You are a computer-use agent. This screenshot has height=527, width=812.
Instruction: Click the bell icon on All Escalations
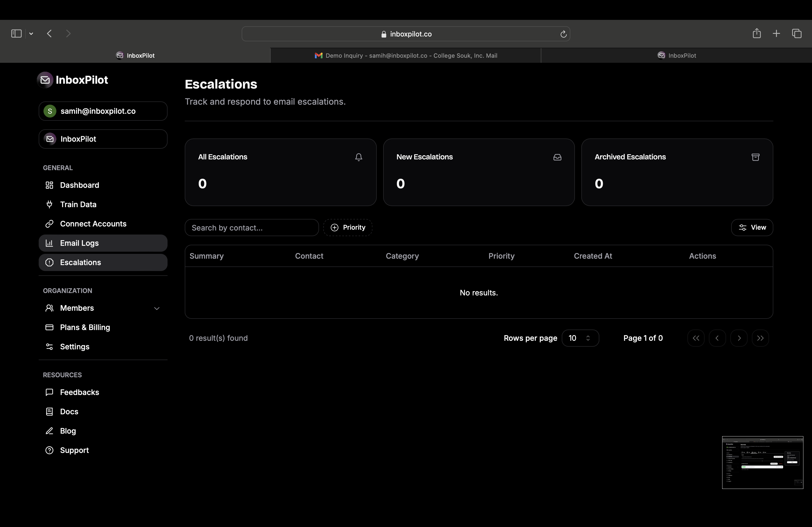click(x=358, y=157)
